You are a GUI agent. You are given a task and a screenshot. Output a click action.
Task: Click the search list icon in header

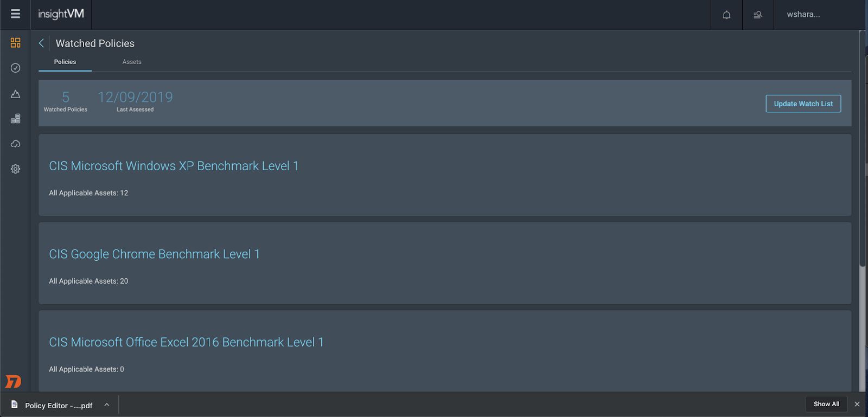coord(758,15)
